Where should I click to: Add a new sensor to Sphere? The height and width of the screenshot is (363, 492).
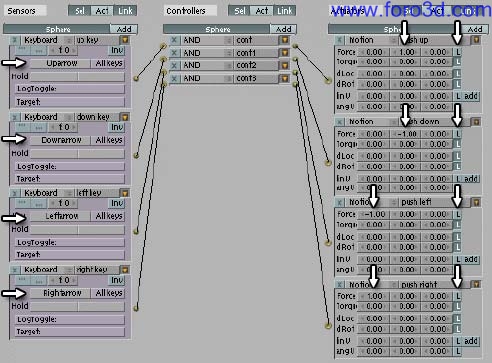(124, 29)
